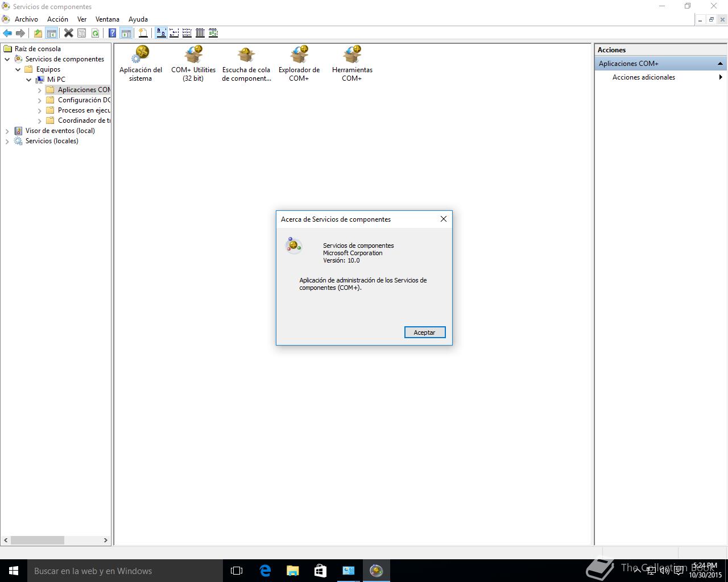This screenshot has width=728, height=582.
Task: Click the New item toolbar icon
Action: coord(143,33)
